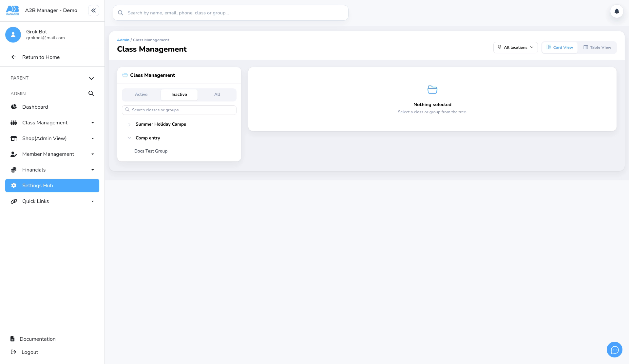This screenshot has width=629, height=364.
Task: Open Settings Hub menu item
Action: (x=52, y=186)
